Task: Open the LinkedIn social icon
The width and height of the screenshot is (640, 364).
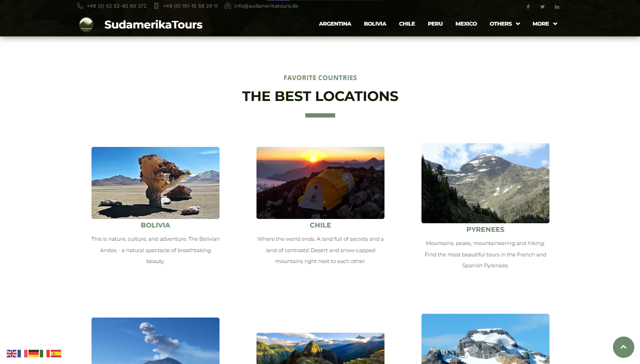Action: point(557,7)
